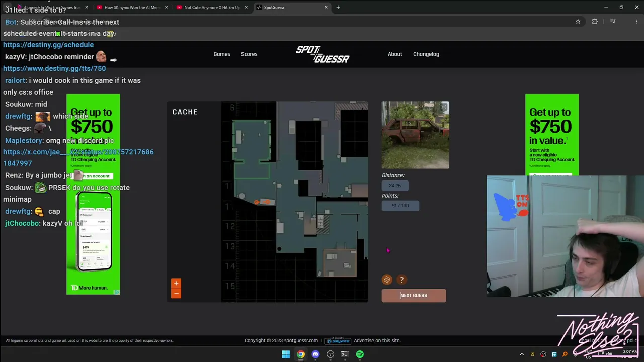Open Spotify from the taskbar

pos(360,354)
